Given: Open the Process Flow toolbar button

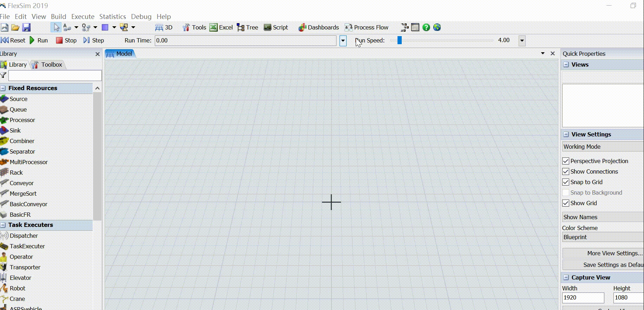Looking at the screenshot, I should tap(366, 27).
